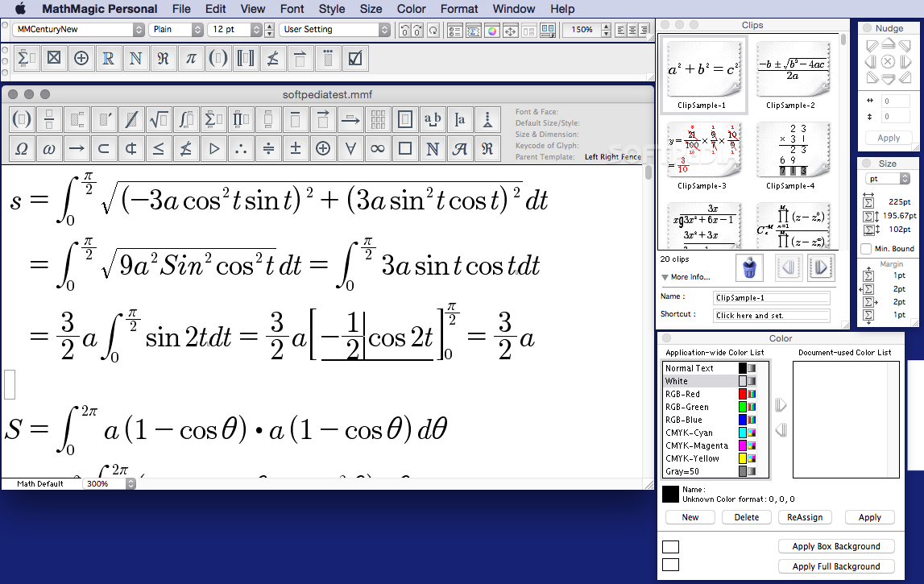This screenshot has height=584, width=924.
Task: Click Apply in the Nudge panel
Action: (889, 138)
